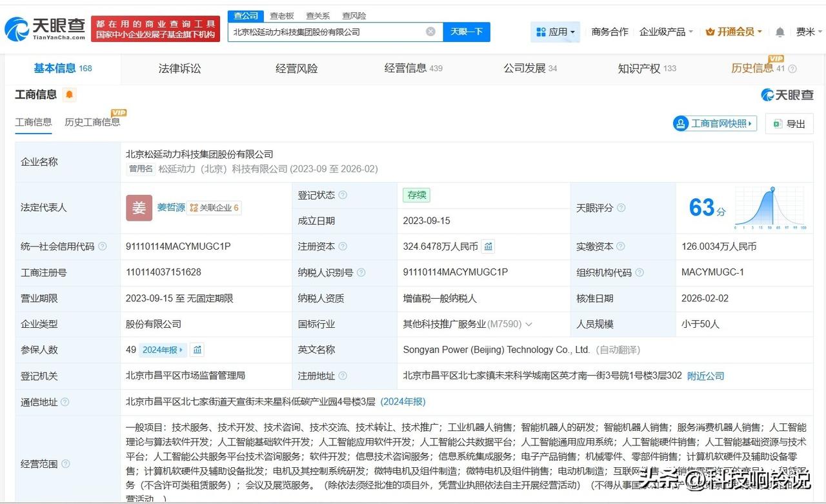Click the 纳税人资质 value 增值税一般纳税人
The height and width of the screenshot is (504, 826).
[x=441, y=298]
